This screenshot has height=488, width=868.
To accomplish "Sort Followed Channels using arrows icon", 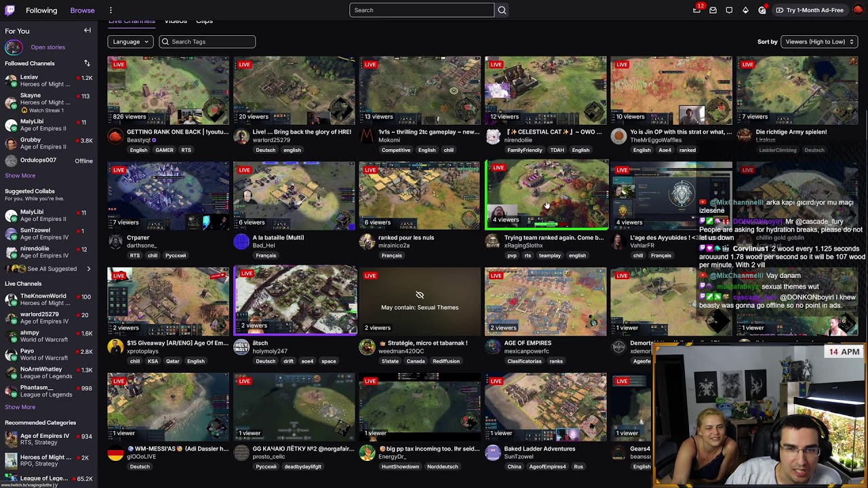I will click(87, 63).
